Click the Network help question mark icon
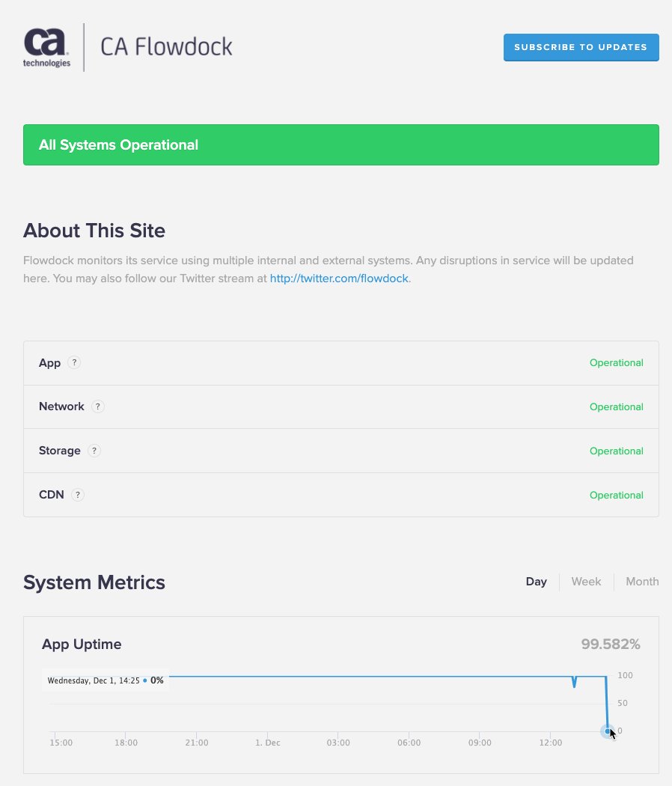The image size is (672, 786). pyautogui.click(x=98, y=406)
